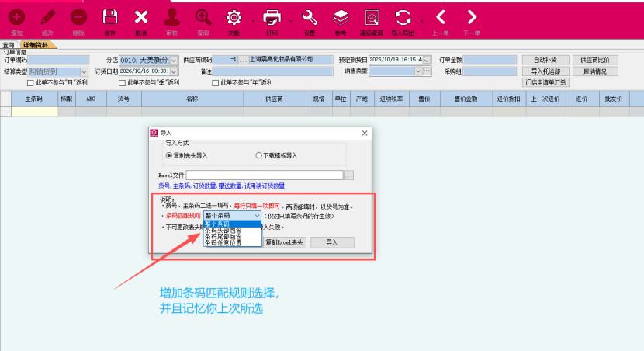Image resolution: width=644 pixels, height=351 pixels.
Task: Tick 此单不参与"季"返利 checkbox
Action: click(x=122, y=83)
